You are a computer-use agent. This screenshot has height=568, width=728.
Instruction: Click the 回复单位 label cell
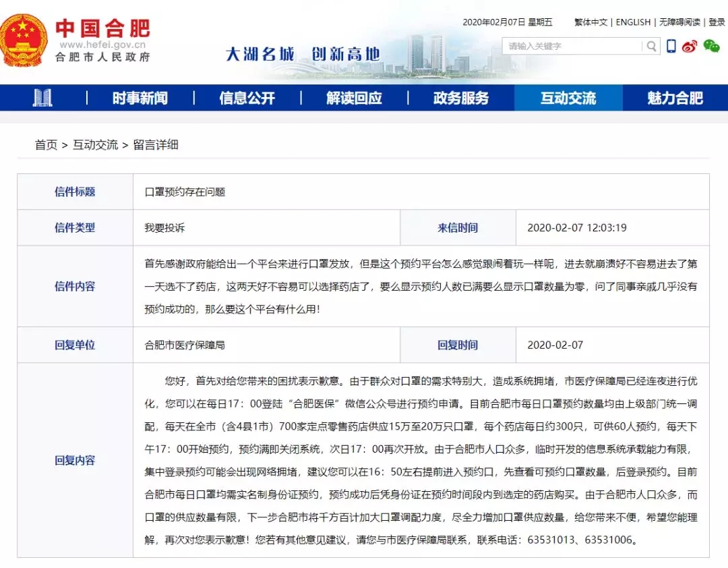click(x=75, y=345)
